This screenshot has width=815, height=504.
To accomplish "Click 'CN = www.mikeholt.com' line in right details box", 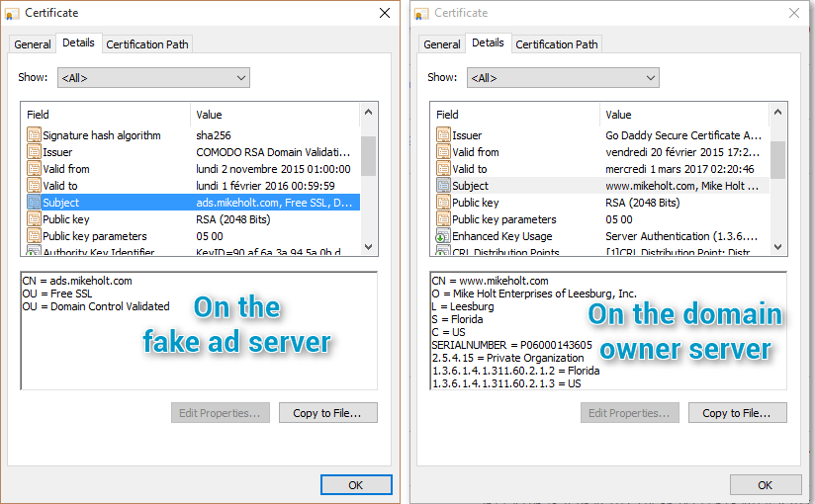I will click(x=491, y=281).
